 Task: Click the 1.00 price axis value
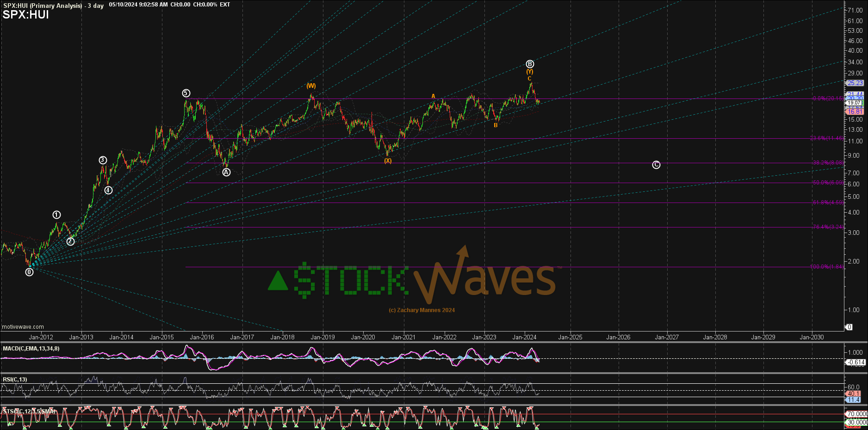854,310
